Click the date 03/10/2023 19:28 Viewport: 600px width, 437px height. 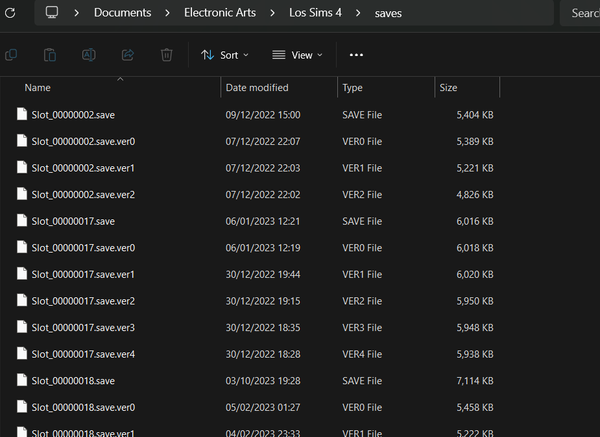tap(263, 381)
